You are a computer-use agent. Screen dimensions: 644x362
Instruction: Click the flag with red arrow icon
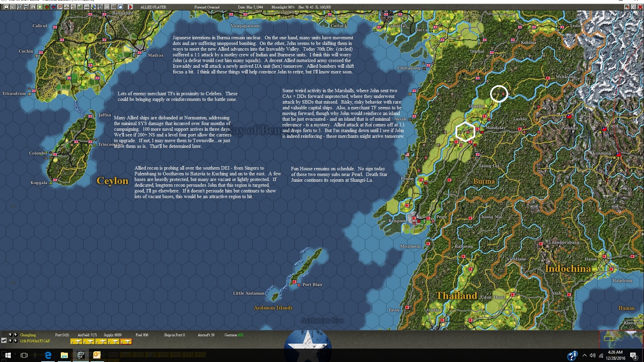[627, 7]
